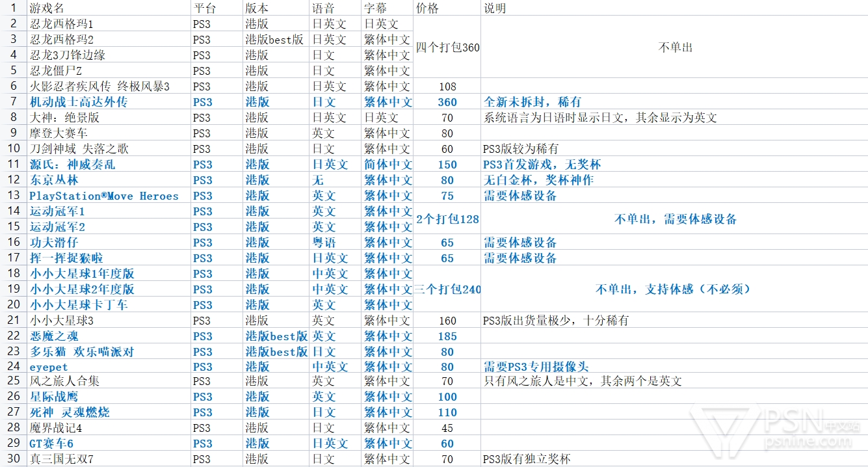Image resolution: width=868 pixels, height=467 pixels.
Task: Select the 小小大星球3 cell
Action: tap(109, 320)
